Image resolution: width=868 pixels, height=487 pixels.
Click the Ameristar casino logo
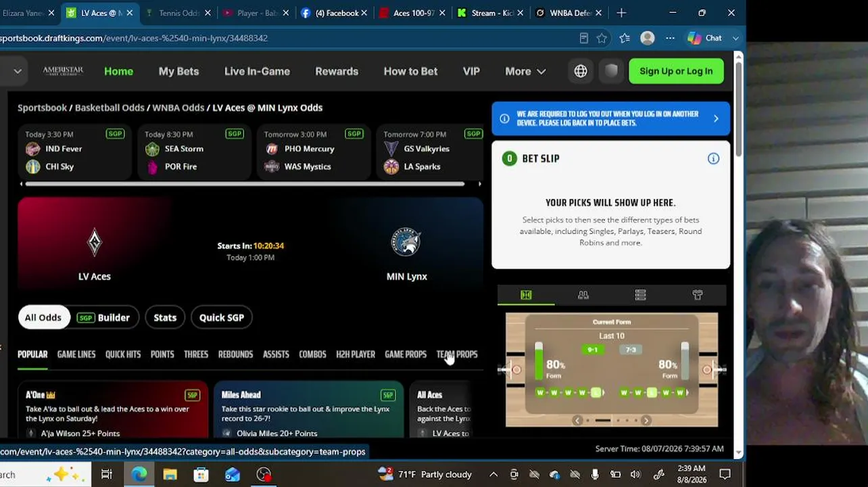[x=63, y=71]
